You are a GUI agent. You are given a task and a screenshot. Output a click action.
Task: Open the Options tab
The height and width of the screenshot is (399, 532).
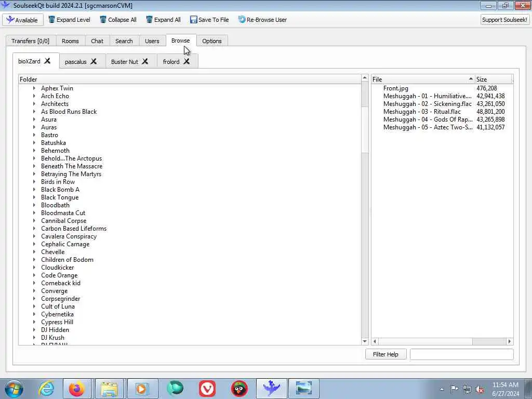pos(212,41)
